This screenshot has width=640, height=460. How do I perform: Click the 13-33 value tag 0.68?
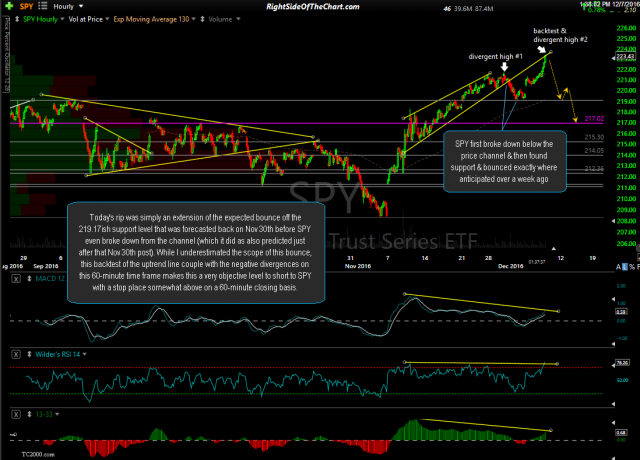[621, 433]
